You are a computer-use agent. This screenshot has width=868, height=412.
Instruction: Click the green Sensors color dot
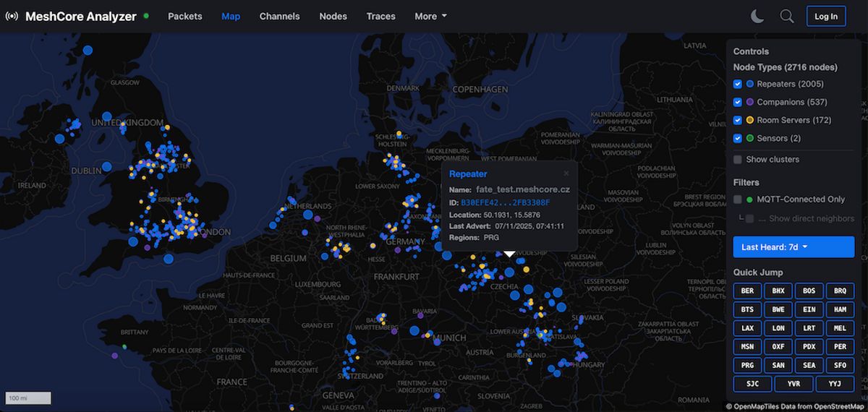pyautogui.click(x=750, y=138)
